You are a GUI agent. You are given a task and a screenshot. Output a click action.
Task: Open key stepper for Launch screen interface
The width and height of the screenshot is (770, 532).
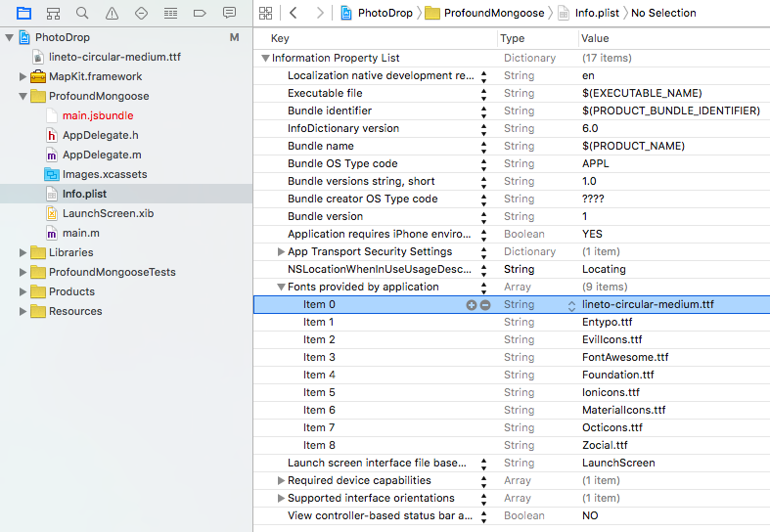(x=483, y=464)
